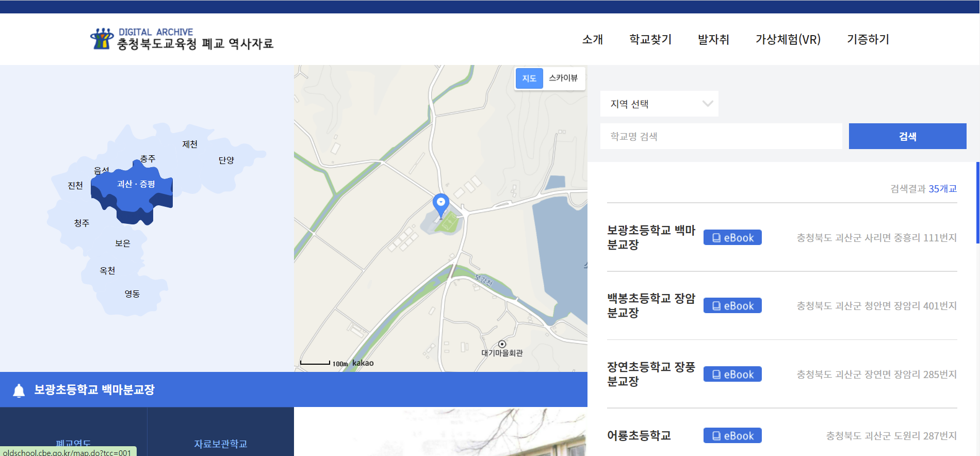The height and width of the screenshot is (456, 980).
Task: Open the 발자취 menu
Action: click(713, 40)
